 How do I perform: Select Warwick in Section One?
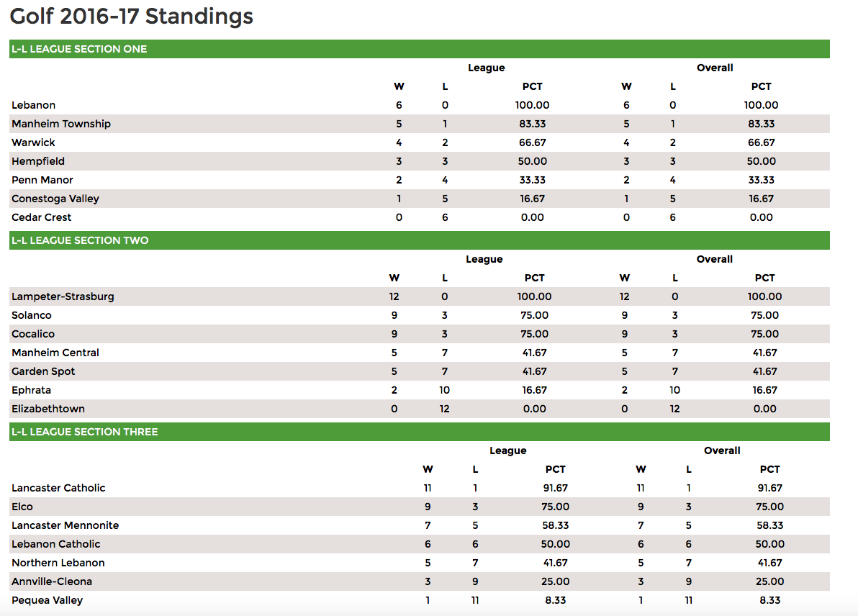[33, 142]
